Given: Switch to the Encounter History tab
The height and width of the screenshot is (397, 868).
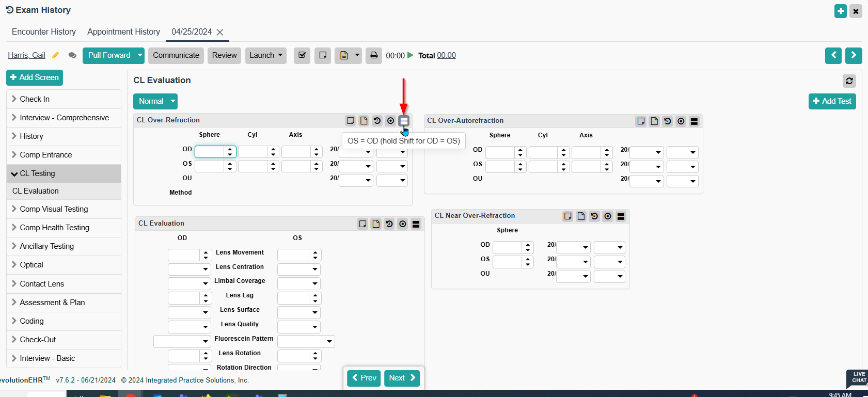Looking at the screenshot, I should pyautogui.click(x=44, y=32).
